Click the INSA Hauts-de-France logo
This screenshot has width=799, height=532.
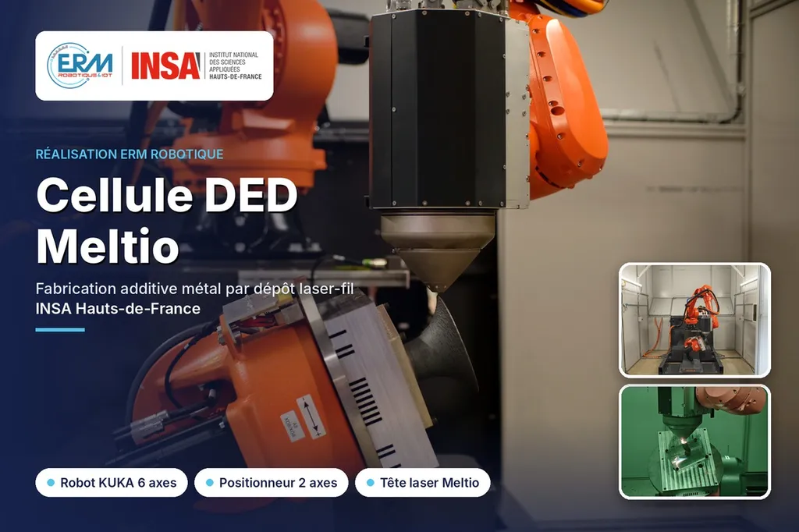(197, 66)
